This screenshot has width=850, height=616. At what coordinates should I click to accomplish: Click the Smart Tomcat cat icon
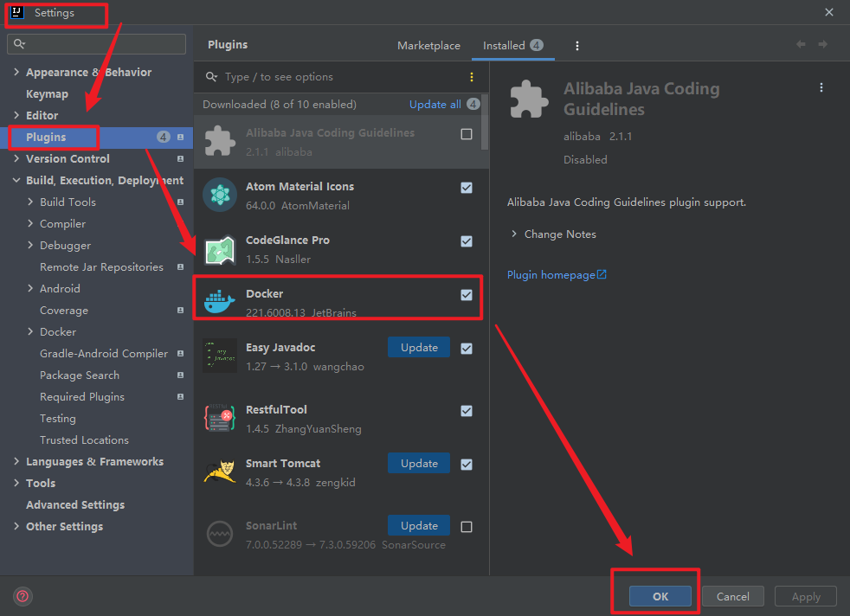pos(220,472)
